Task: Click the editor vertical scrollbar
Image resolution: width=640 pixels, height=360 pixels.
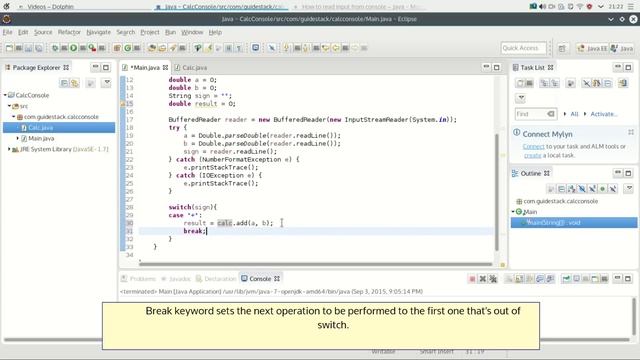Action: (x=497, y=192)
